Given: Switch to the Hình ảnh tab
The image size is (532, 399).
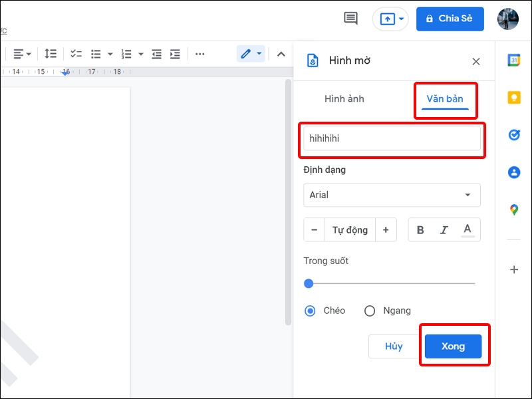Looking at the screenshot, I should [344, 98].
